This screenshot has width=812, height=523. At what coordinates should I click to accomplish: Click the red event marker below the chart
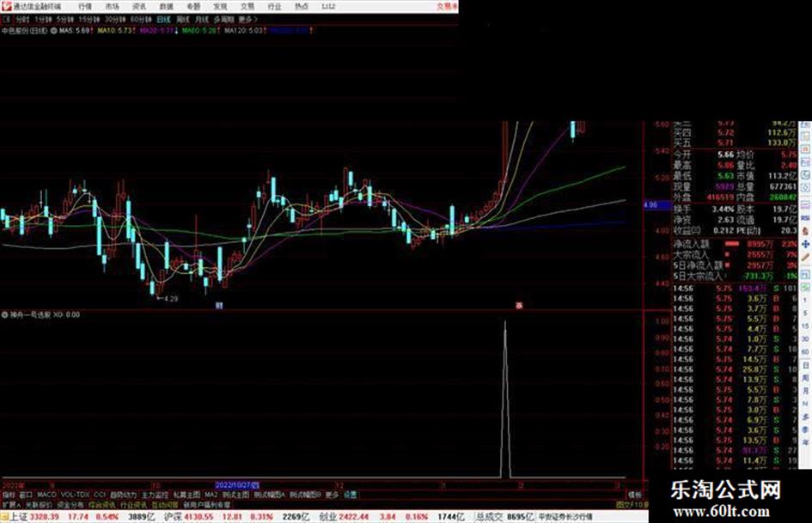tap(519, 306)
